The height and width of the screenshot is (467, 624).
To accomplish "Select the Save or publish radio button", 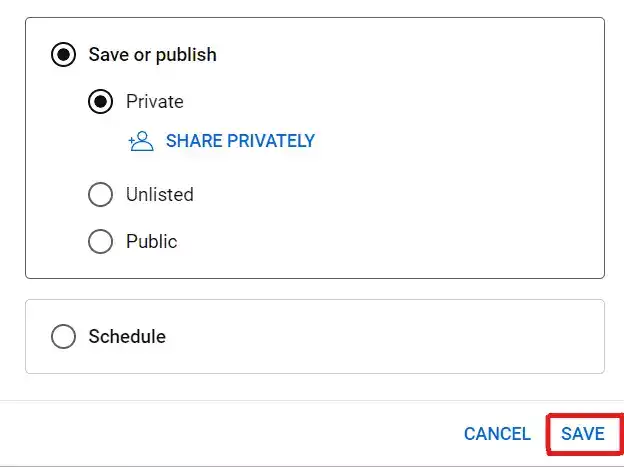I will tap(63, 55).
